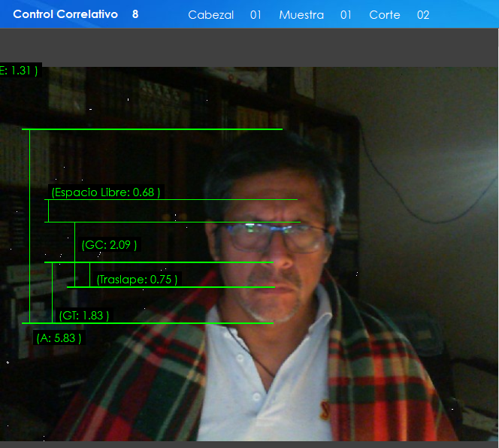Viewport: 499px width, 448px height.
Task: Click the bottom green line above A label
Action: point(150,323)
